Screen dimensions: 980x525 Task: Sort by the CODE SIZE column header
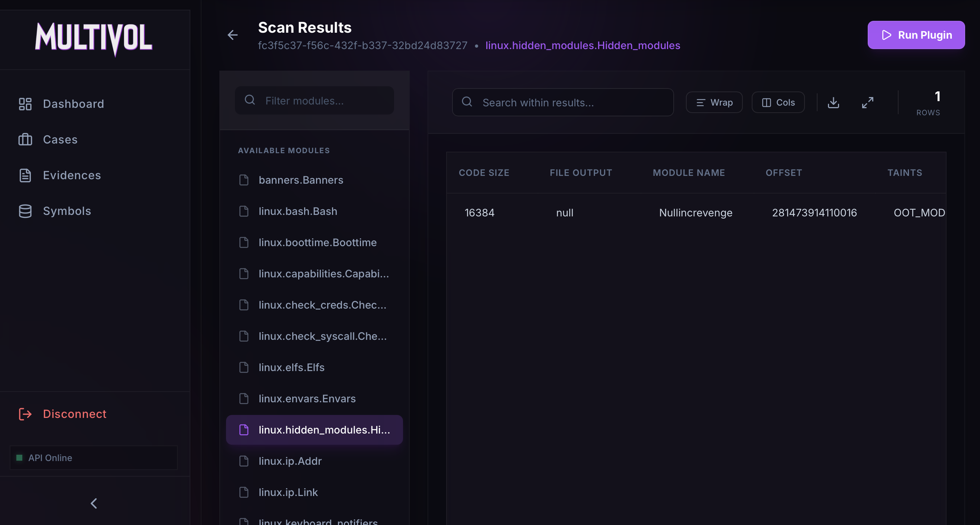point(484,173)
